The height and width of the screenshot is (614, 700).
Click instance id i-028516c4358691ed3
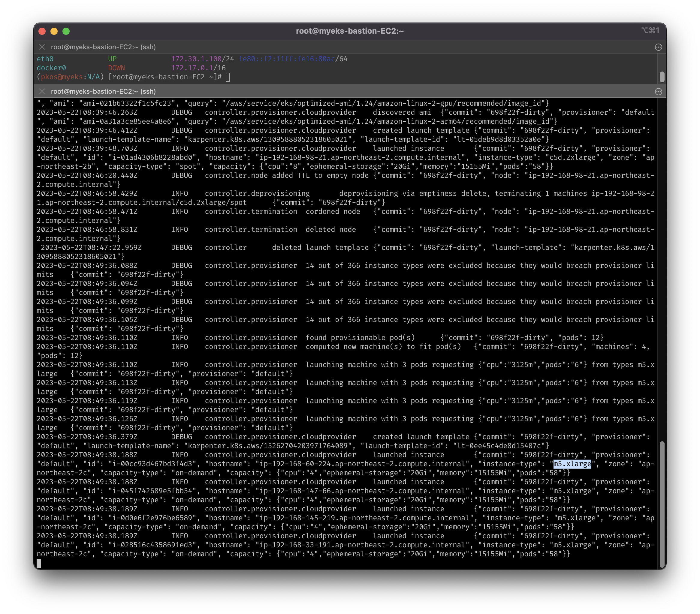[152, 545]
